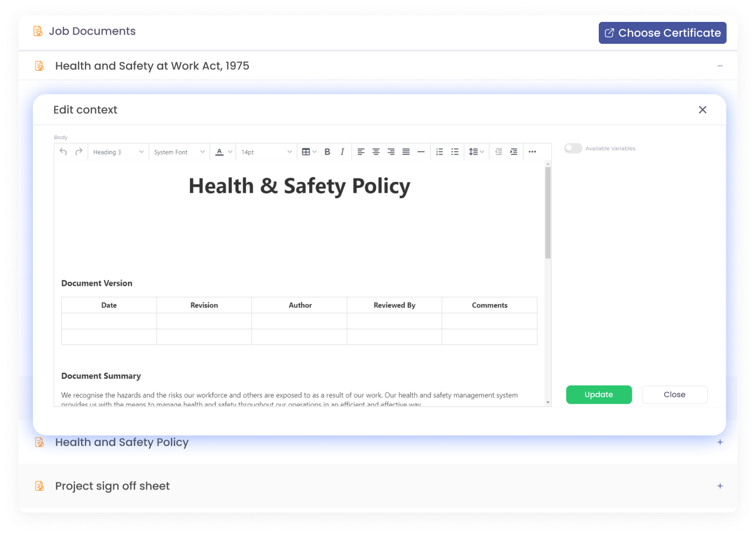Center-align the selected text
This screenshot has height=535, width=756.
(376, 152)
